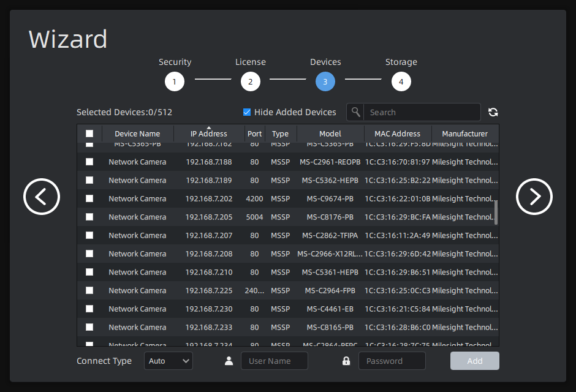
Task: Focus the User Name input field
Action: coord(274,361)
